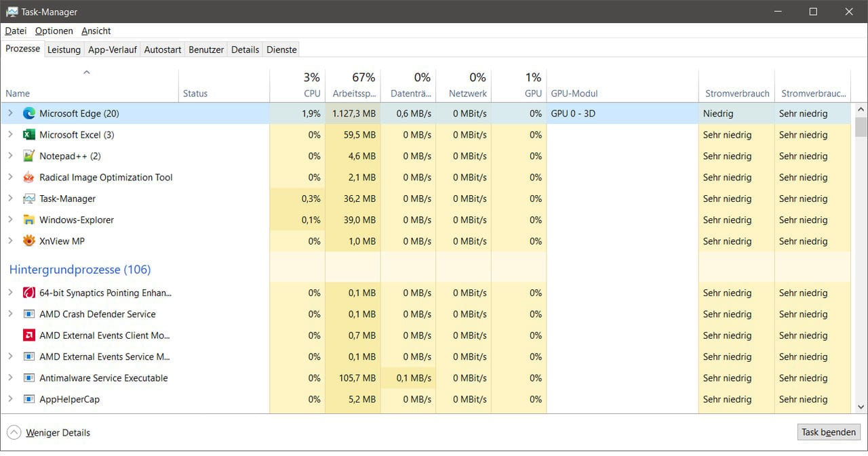Image resolution: width=868 pixels, height=456 pixels.
Task: Switch to the Leistung tab
Action: point(64,49)
